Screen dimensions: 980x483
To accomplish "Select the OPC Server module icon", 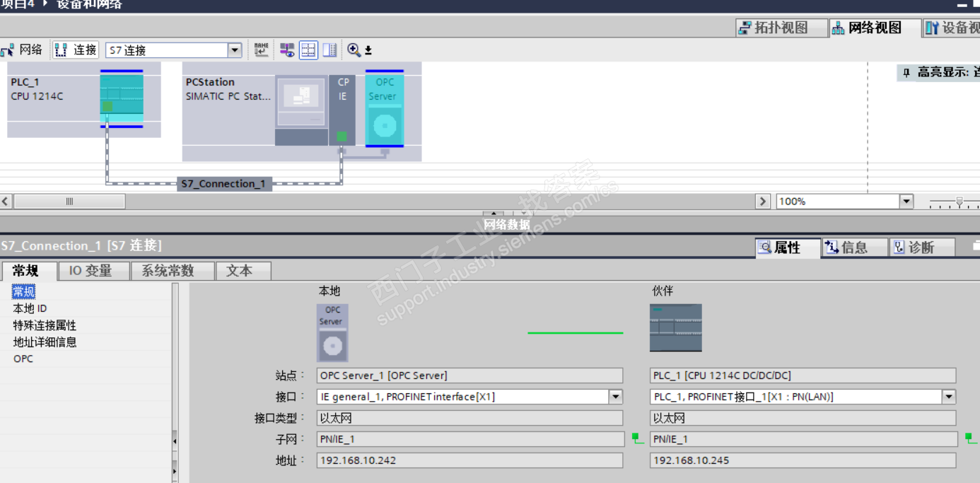I will (385, 108).
